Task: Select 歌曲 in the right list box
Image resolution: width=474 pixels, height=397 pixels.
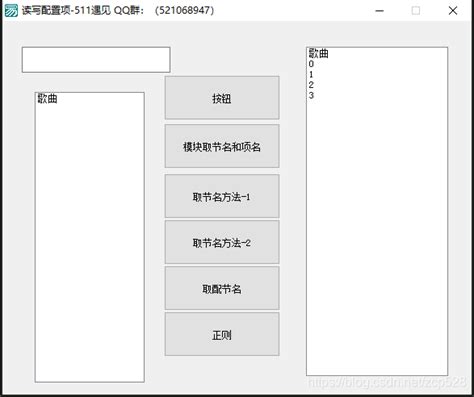Action: 319,53
